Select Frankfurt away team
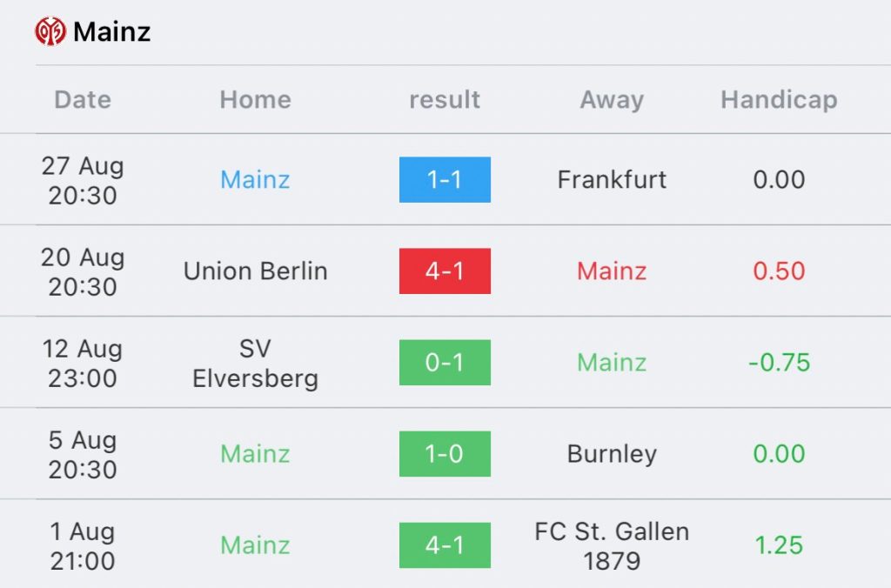The width and height of the screenshot is (891, 588). [612, 179]
